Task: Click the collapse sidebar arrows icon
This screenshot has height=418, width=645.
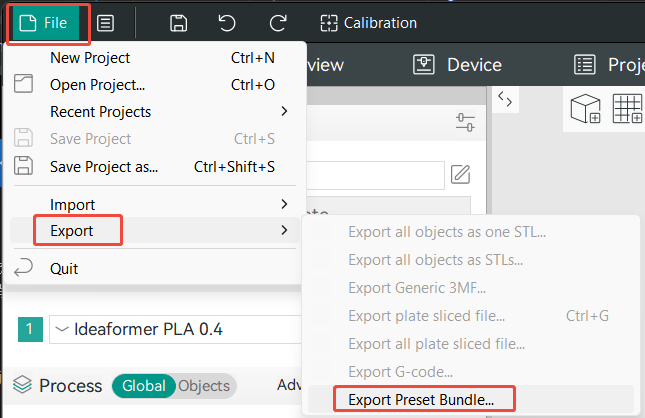Action: tap(505, 99)
